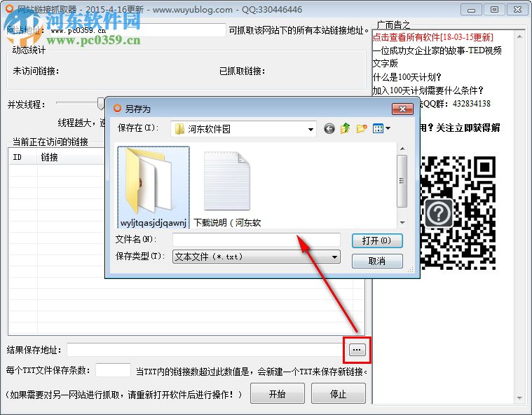532x415 pixels.
Task: Maximize the main application window
Action: 494,10
